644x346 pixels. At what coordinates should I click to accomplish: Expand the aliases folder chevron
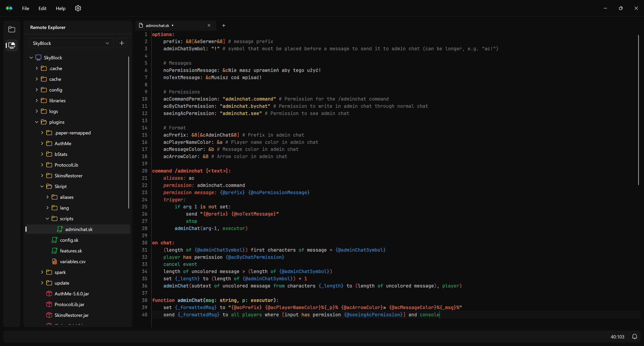click(x=47, y=197)
